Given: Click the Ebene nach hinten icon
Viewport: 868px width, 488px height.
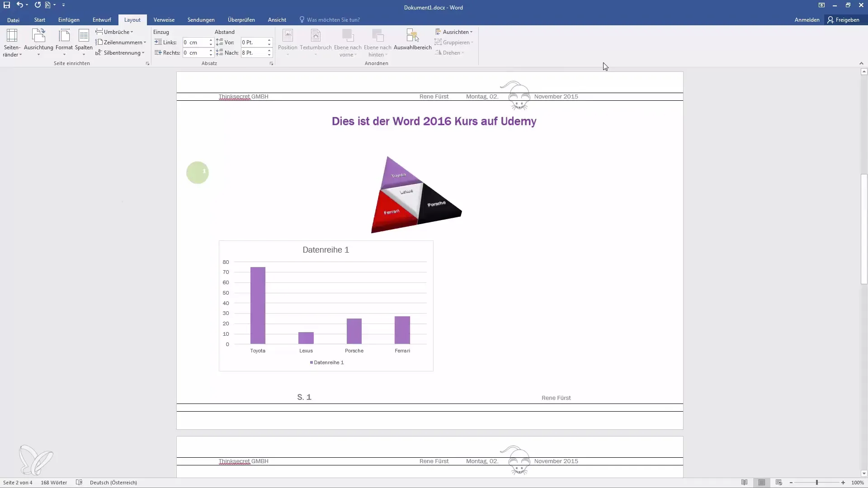Looking at the screenshot, I should 377,35.
